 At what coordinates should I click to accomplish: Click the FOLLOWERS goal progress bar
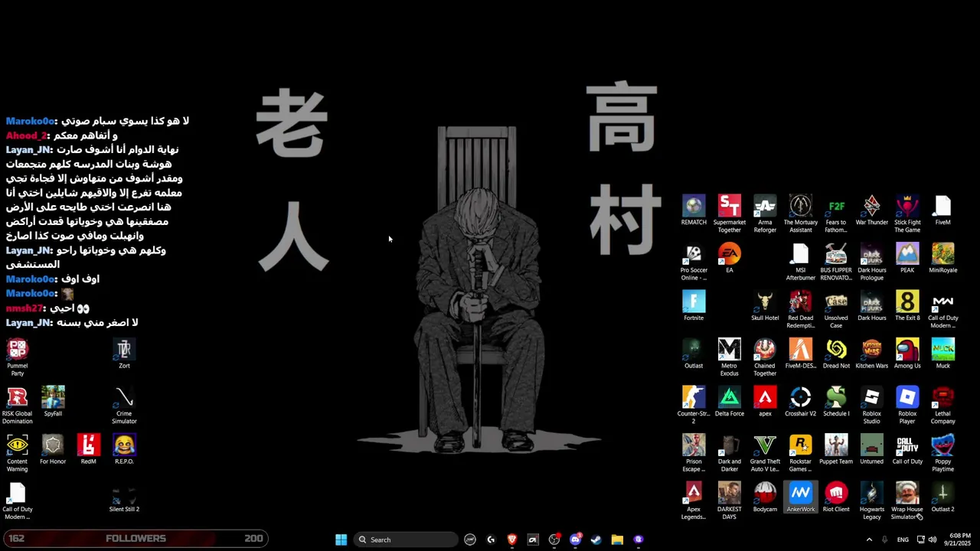tap(136, 539)
